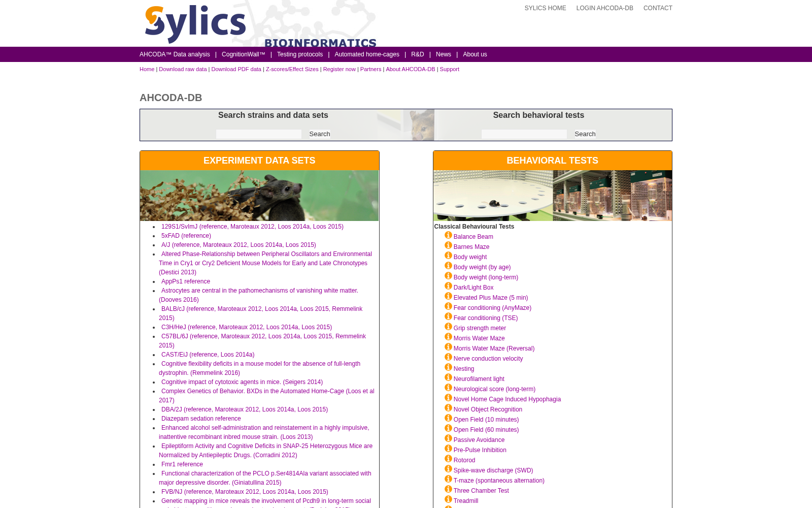Open the Support link
812x508 pixels.
450,69
